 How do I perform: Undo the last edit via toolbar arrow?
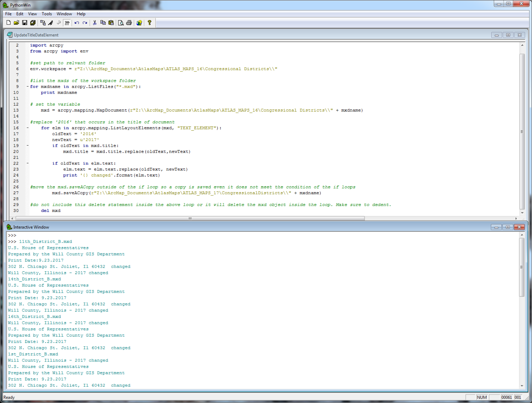77,23
